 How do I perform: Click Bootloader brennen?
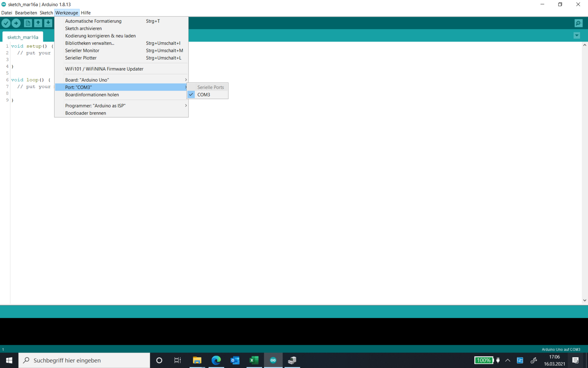pyautogui.click(x=86, y=113)
